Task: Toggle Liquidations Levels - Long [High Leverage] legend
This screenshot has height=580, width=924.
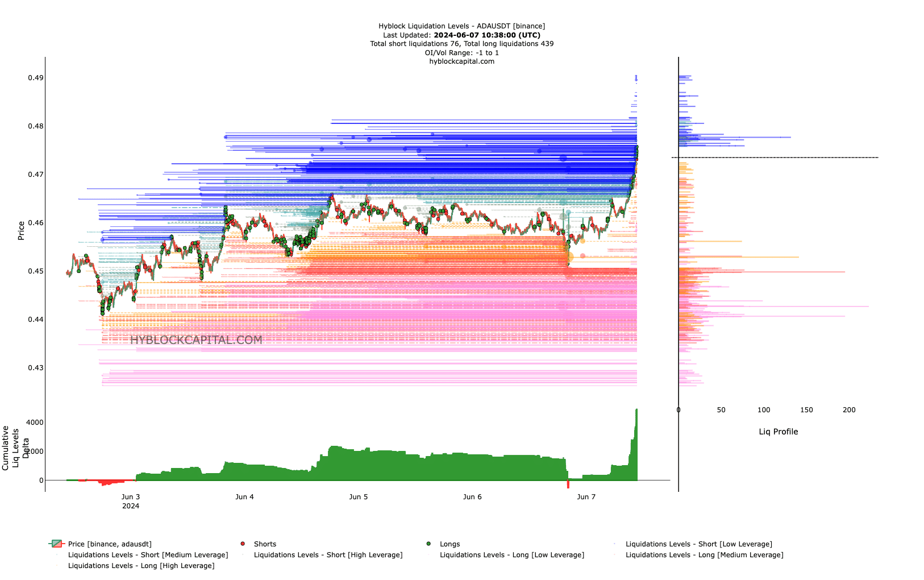Action: click(x=135, y=566)
